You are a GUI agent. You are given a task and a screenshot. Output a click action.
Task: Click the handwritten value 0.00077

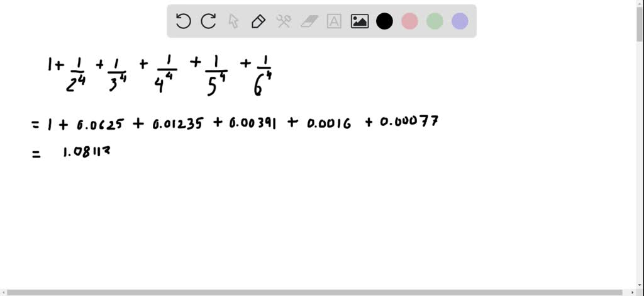409,122
